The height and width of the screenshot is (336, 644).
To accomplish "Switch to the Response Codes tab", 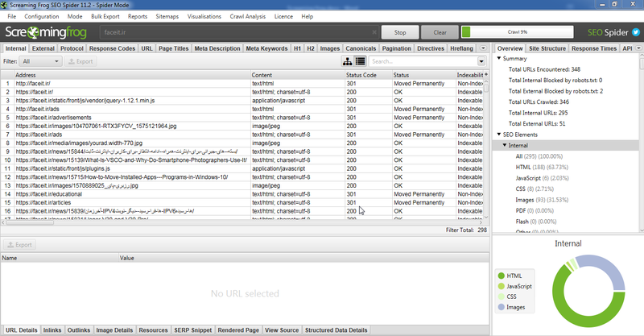I will coord(112,48).
